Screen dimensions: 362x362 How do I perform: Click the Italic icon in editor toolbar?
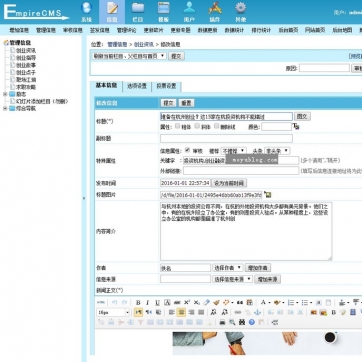(148, 303)
